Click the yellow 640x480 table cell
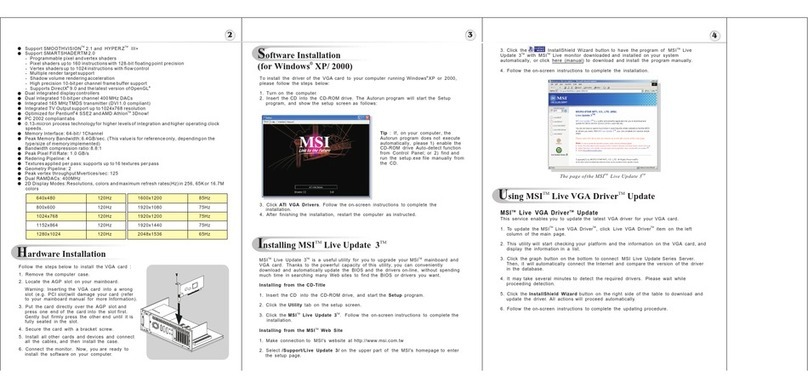 click(x=56, y=198)
